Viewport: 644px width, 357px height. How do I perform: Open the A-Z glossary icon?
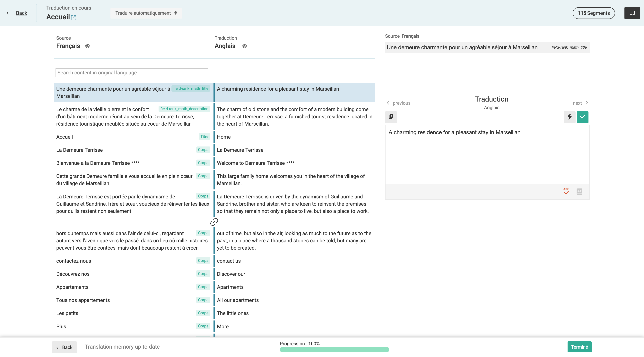tap(579, 191)
